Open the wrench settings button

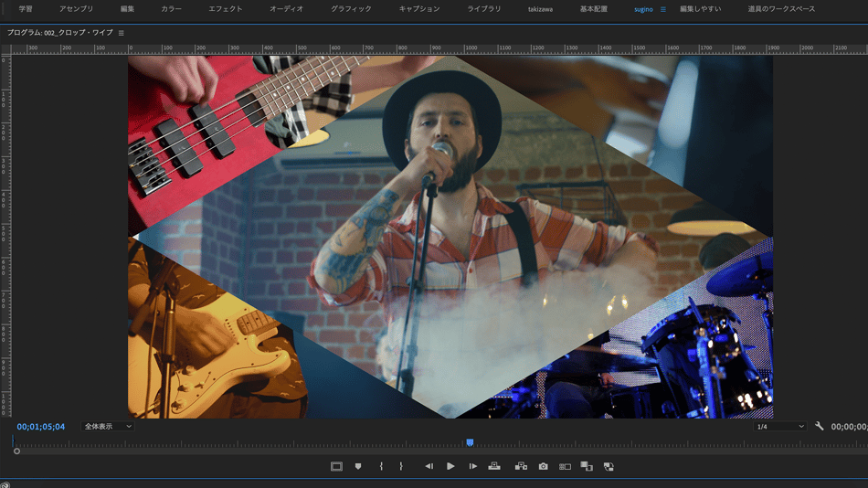pyautogui.click(x=820, y=427)
